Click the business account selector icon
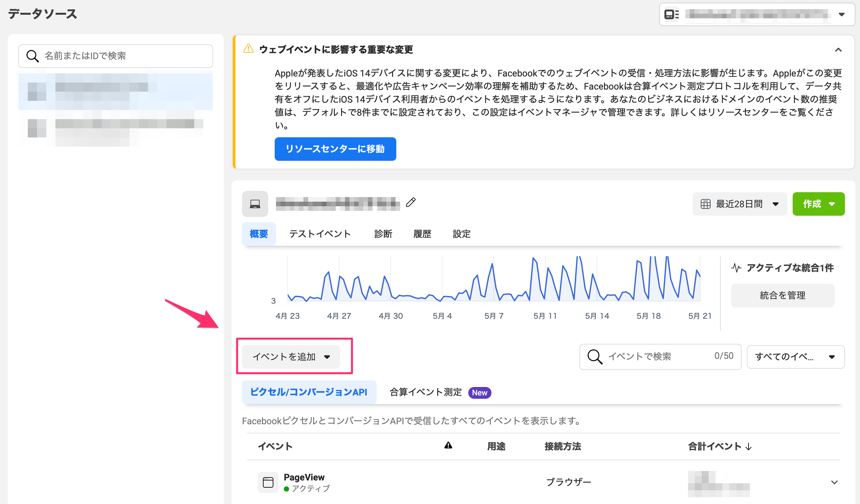The height and width of the screenshot is (504, 860). coord(671,14)
